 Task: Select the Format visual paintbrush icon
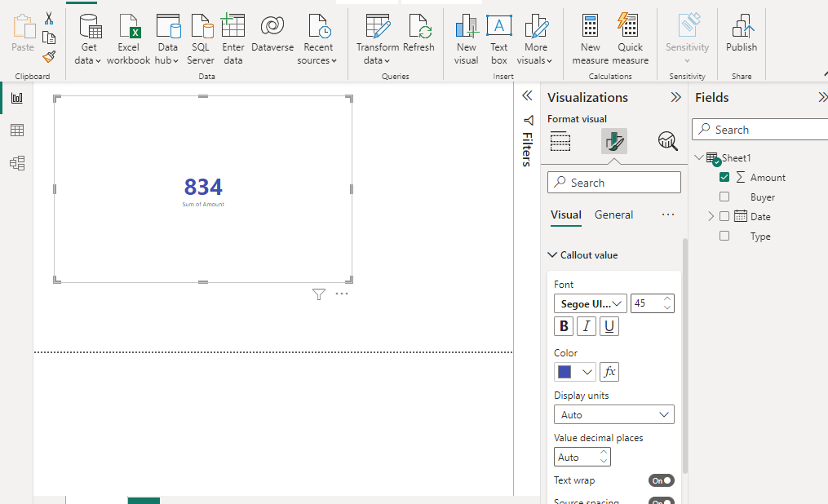[614, 141]
